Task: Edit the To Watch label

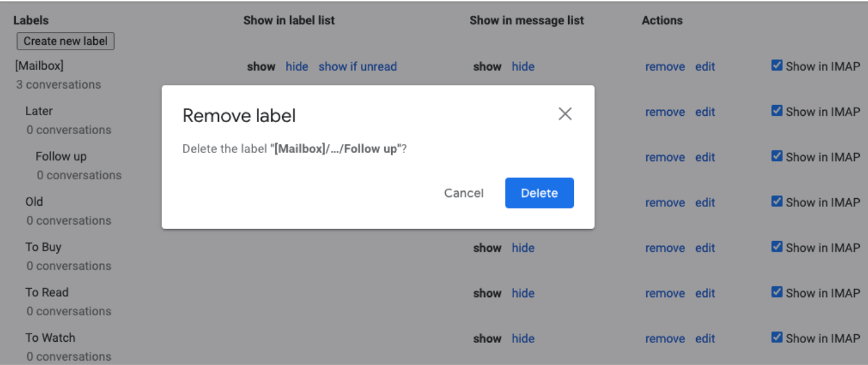Action: [705, 339]
